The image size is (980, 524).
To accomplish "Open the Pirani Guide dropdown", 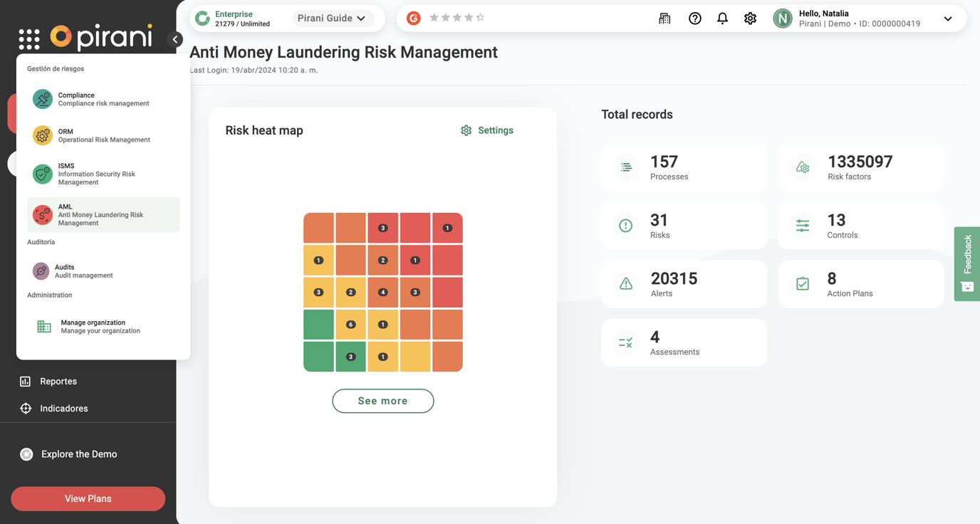I will pyautogui.click(x=332, y=19).
